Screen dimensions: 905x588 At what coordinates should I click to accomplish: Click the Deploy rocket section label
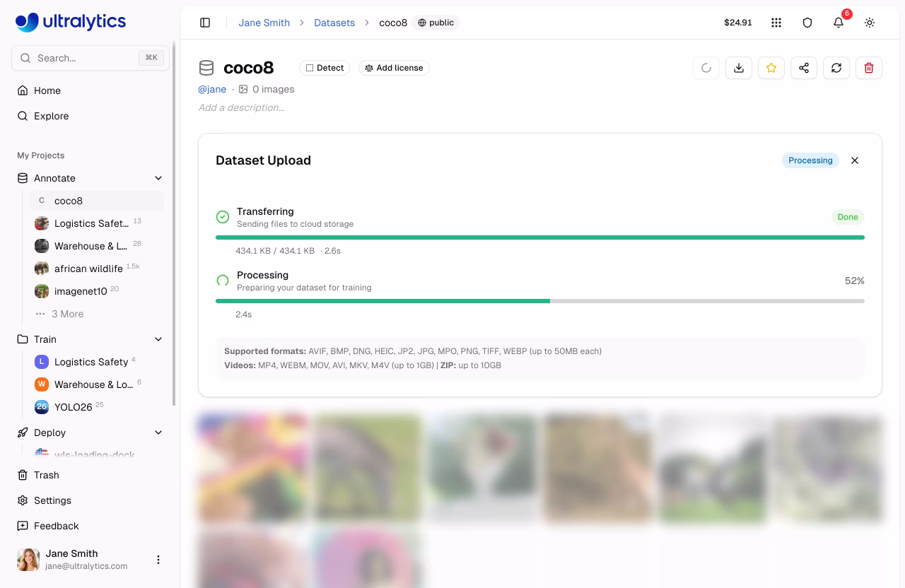(49, 433)
